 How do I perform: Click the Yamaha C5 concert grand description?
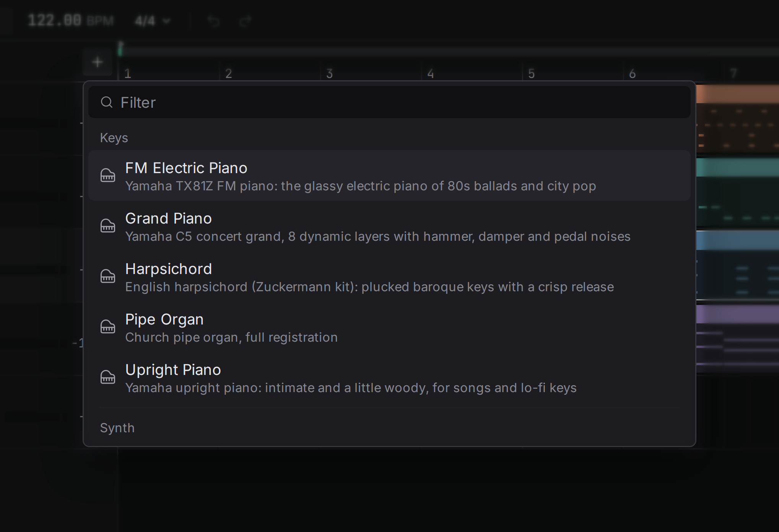click(x=378, y=237)
